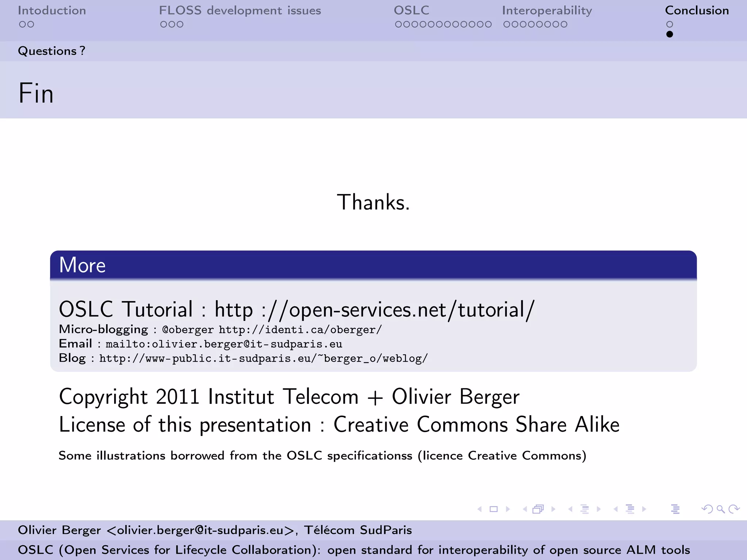Click the next subsection arrow

pos(599,509)
